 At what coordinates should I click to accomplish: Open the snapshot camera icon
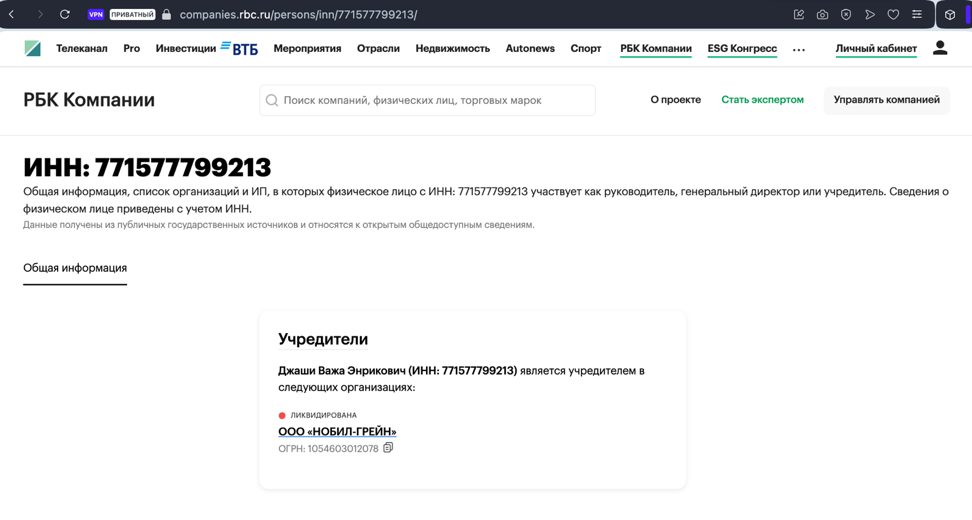pos(822,15)
